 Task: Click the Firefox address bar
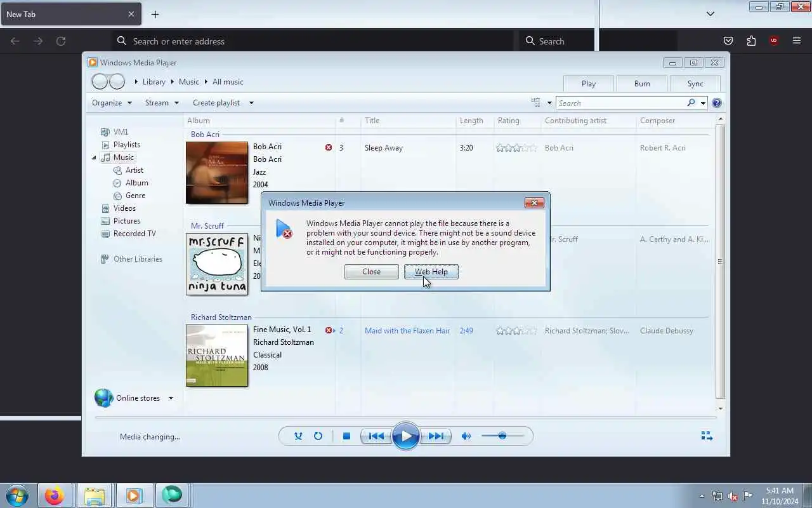[x=313, y=41]
